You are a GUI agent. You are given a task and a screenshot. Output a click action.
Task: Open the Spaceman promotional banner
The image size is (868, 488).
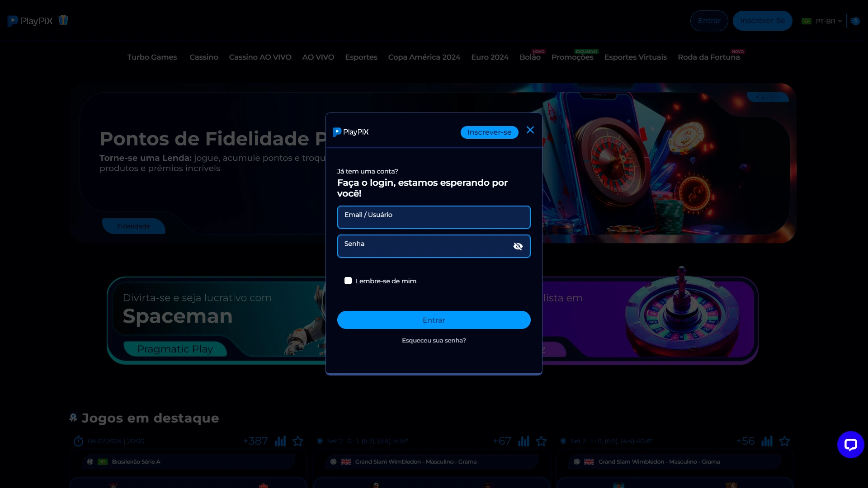(217, 320)
